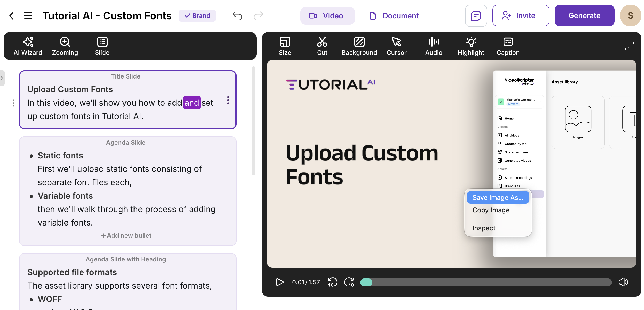Click the Generate button
The height and width of the screenshot is (310, 644).
tap(584, 16)
